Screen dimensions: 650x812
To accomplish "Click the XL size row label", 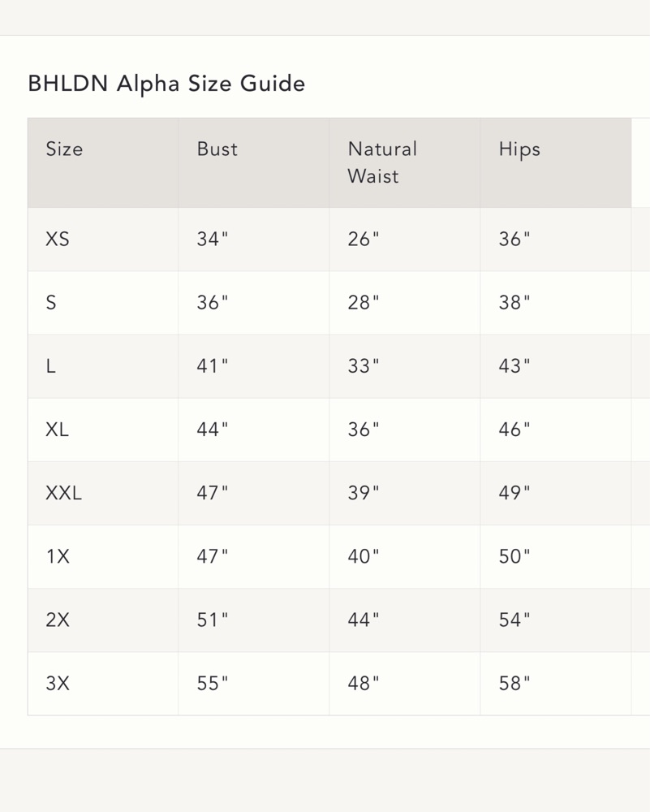I will 57,430.
